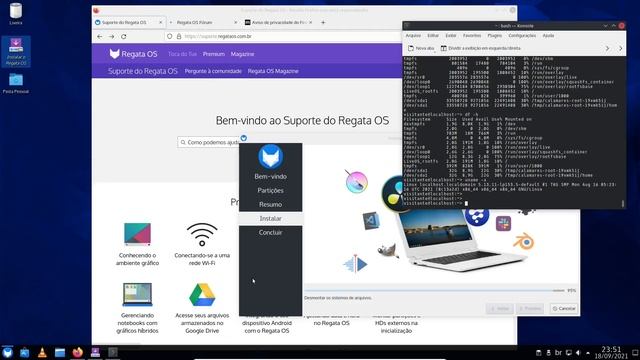Open the hybrid graphics notebooks article icon

pyautogui.click(x=138, y=294)
